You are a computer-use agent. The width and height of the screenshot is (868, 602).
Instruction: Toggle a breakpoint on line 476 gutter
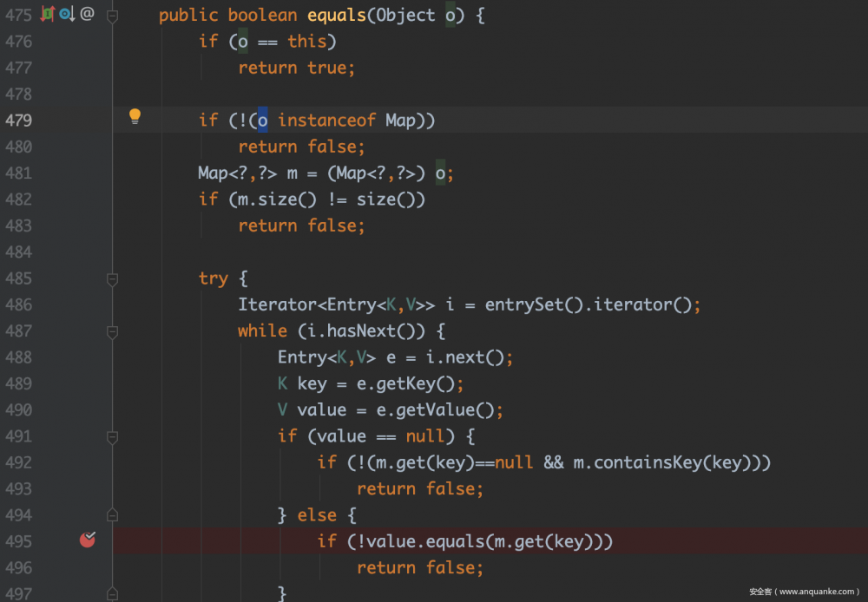coord(87,41)
